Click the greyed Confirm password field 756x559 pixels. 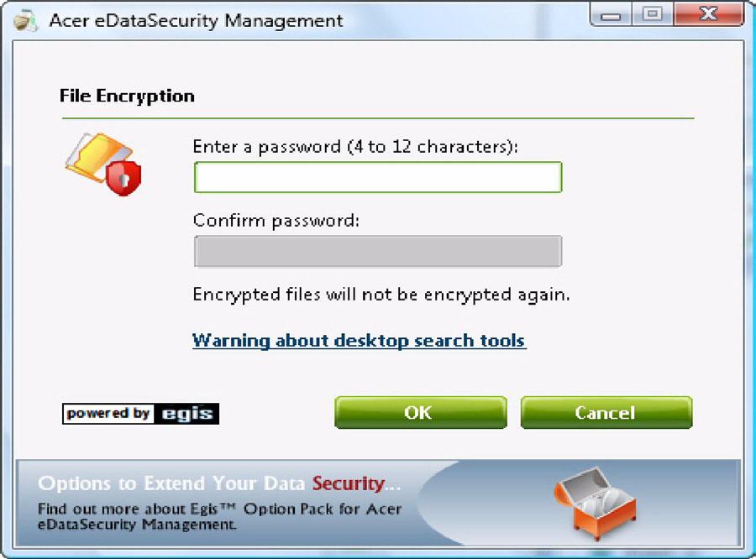pos(378,251)
